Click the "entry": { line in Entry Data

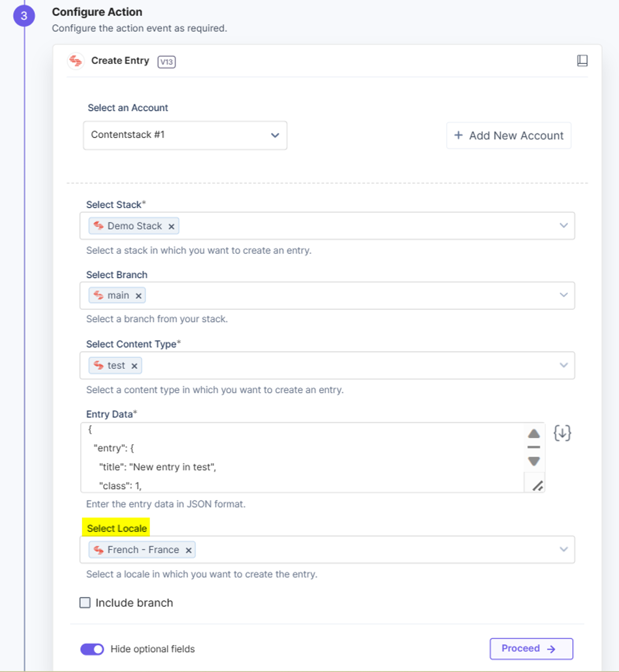(x=113, y=448)
